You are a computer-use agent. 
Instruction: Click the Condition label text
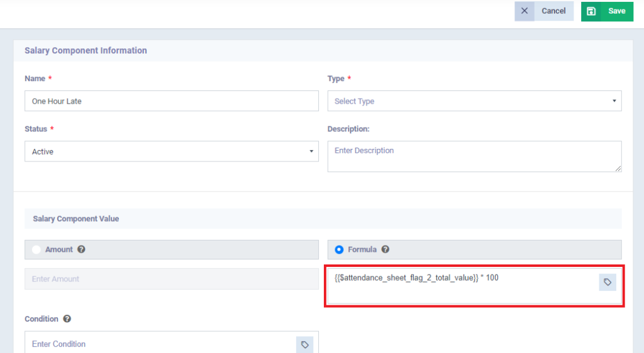tap(42, 318)
